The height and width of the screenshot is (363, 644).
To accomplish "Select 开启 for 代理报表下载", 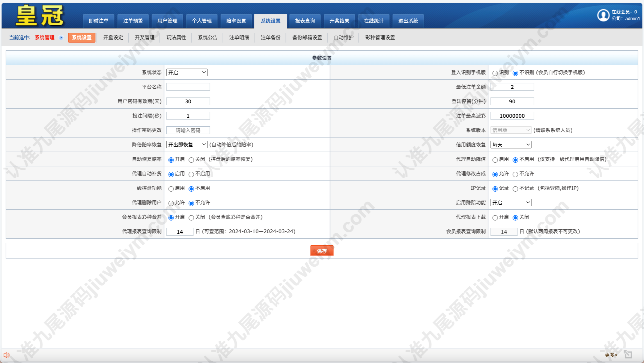I will 495,218.
